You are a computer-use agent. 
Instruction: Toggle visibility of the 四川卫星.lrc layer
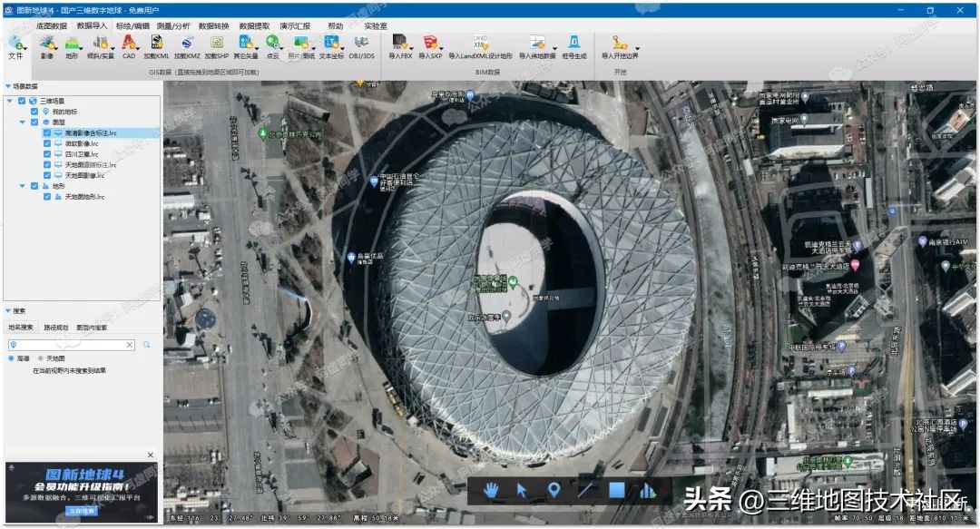pyautogui.click(x=45, y=153)
